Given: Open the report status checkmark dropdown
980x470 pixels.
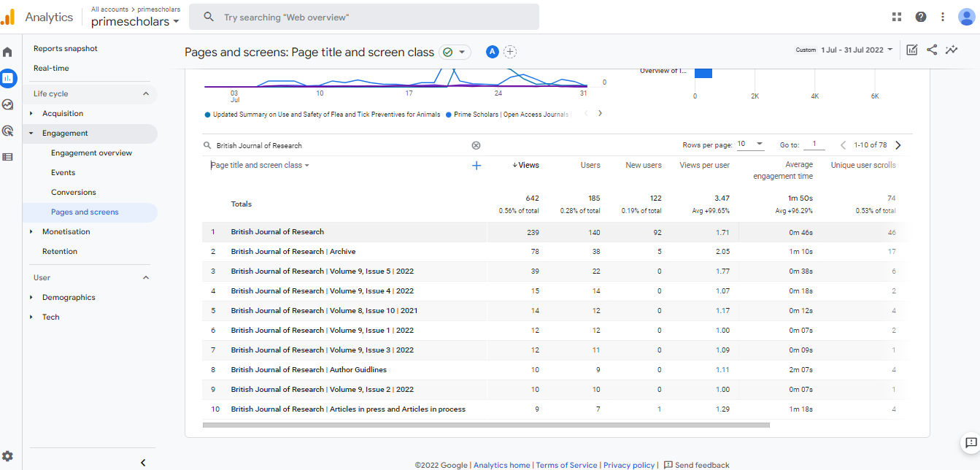Looking at the screenshot, I should point(455,52).
